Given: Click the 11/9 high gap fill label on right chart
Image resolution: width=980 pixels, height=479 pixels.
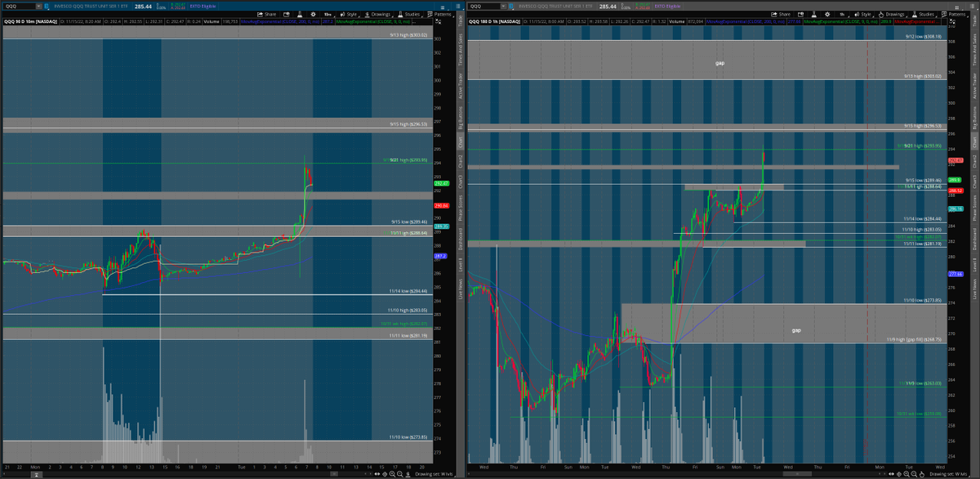Looking at the screenshot, I should (914, 339).
